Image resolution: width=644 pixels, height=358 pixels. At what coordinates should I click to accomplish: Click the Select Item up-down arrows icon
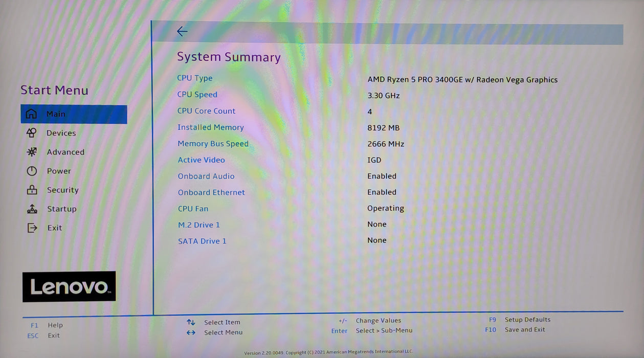coord(191,322)
